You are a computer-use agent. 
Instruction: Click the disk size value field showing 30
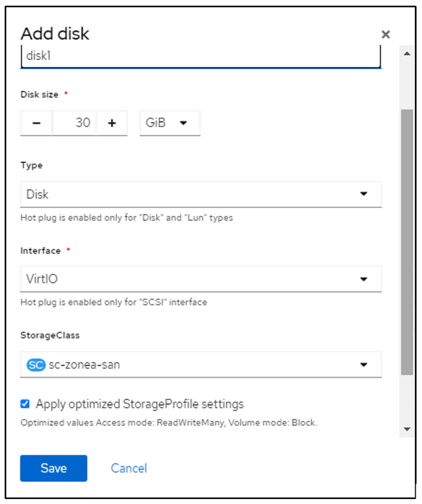pyautogui.click(x=75, y=123)
